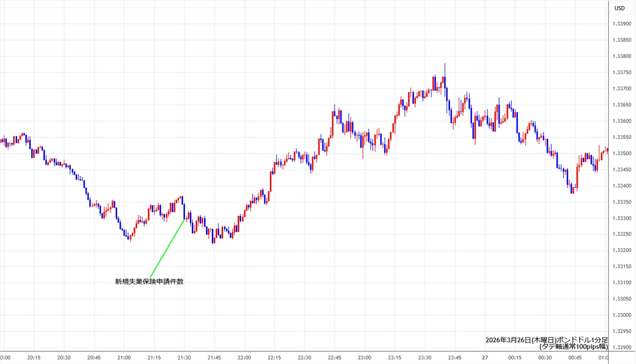Click the 2026年3月26日 ポンドドル1分足 caption

point(546,340)
